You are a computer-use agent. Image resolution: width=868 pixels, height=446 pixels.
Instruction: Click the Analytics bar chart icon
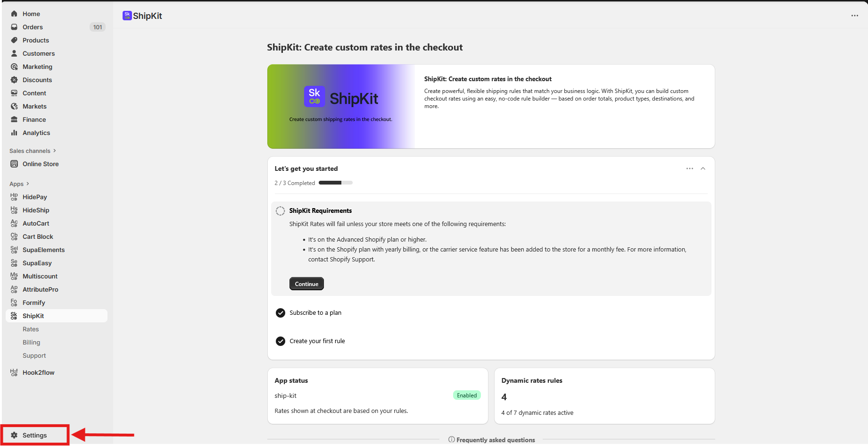pyautogui.click(x=14, y=133)
